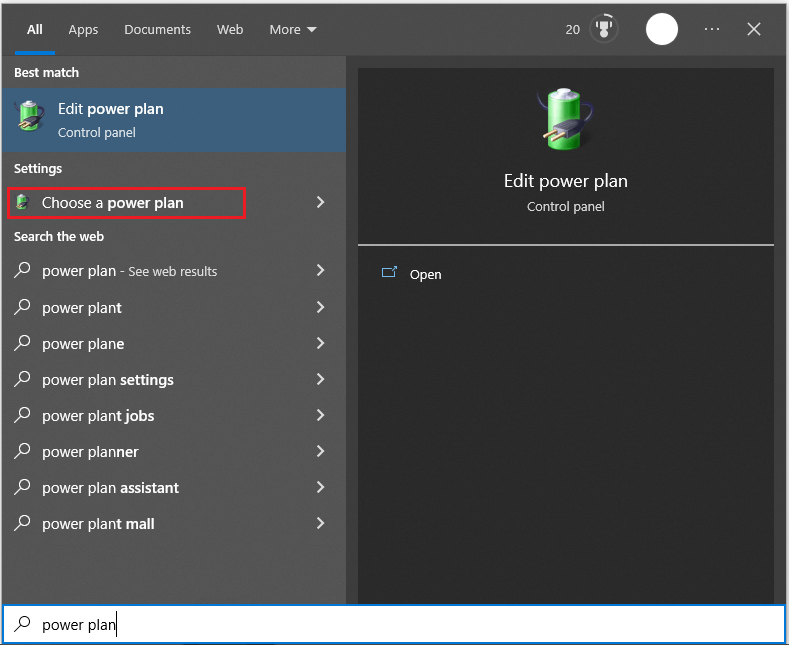Click Edit power plan title in preview pane

[x=566, y=181]
